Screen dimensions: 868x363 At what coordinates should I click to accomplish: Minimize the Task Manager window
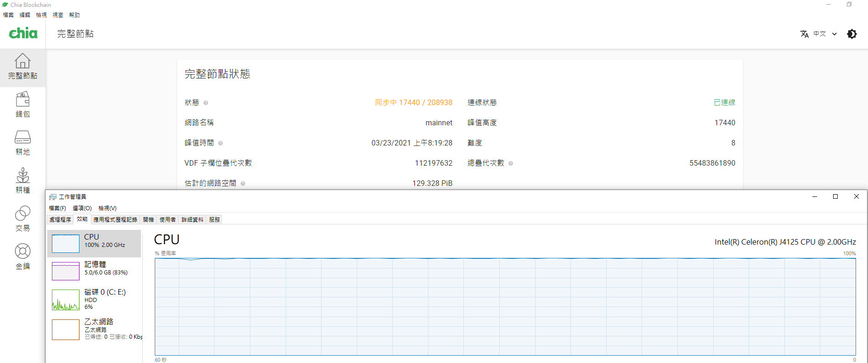[815, 197]
